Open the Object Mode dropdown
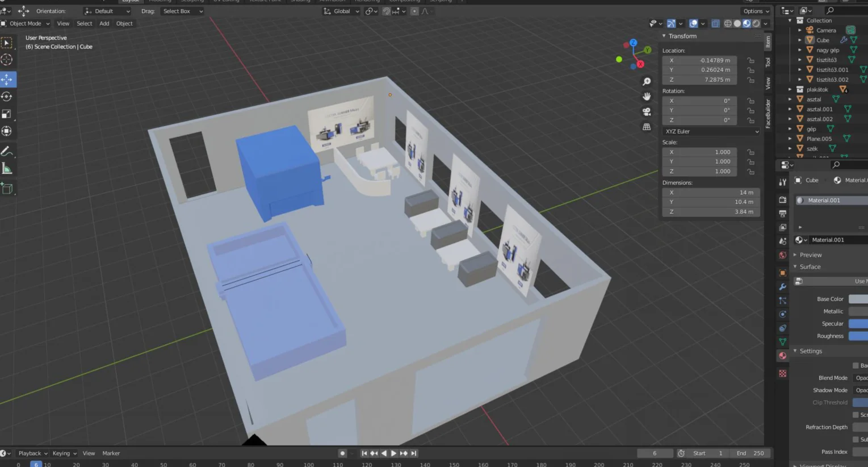The image size is (868, 467). [26, 23]
